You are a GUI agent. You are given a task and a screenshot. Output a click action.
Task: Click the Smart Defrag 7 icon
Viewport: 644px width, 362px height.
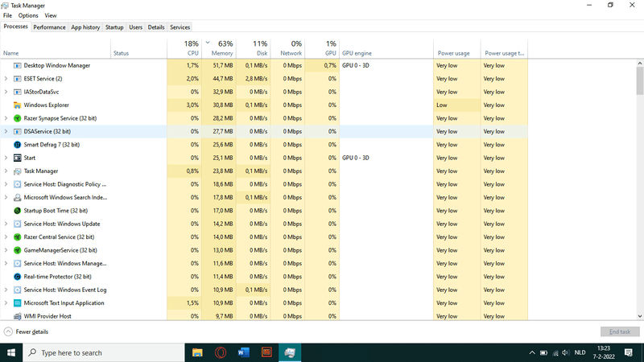point(17,145)
